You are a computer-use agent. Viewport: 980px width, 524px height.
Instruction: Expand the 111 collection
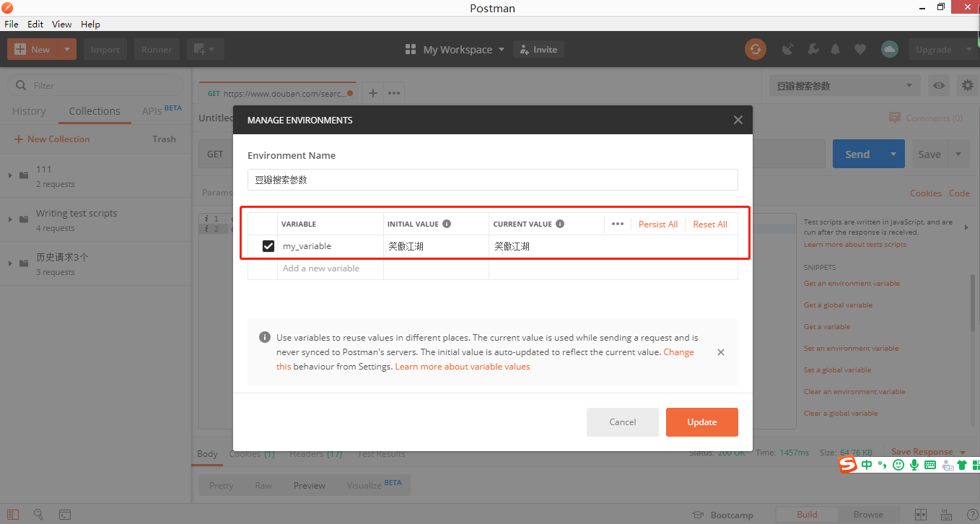pyautogui.click(x=10, y=175)
